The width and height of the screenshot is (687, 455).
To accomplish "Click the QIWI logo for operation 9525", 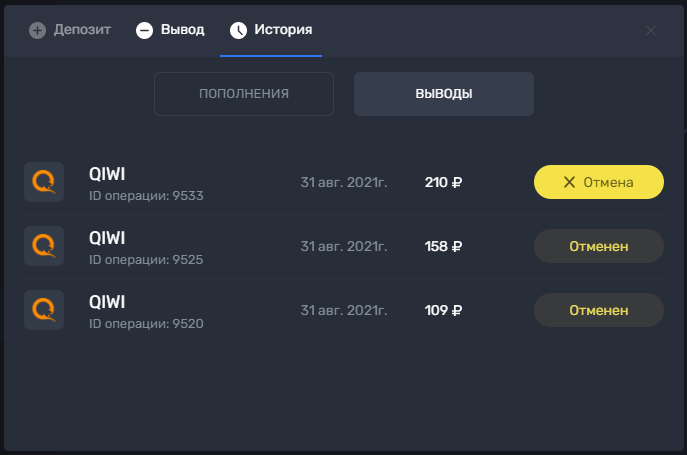I will 44,246.
